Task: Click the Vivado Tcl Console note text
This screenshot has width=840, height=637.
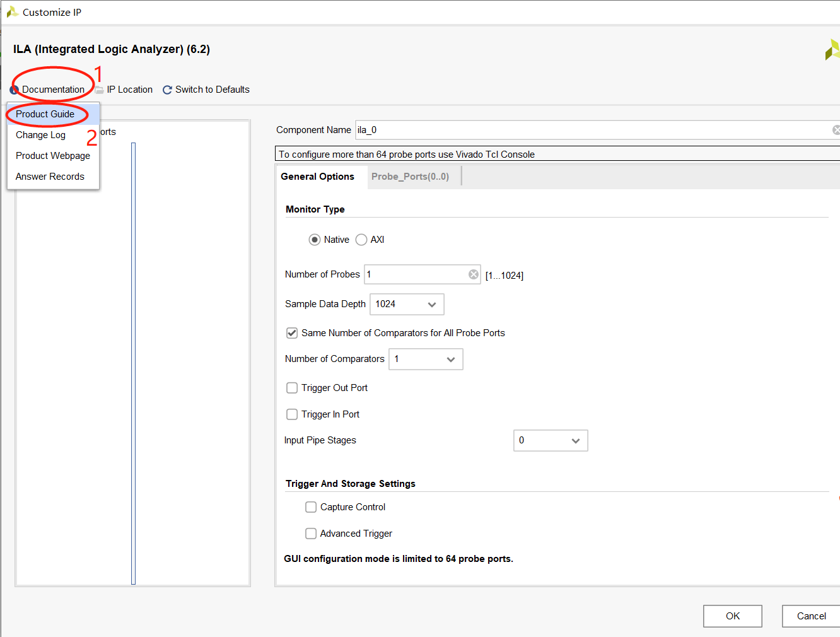Action: click(x=407, y=155)
